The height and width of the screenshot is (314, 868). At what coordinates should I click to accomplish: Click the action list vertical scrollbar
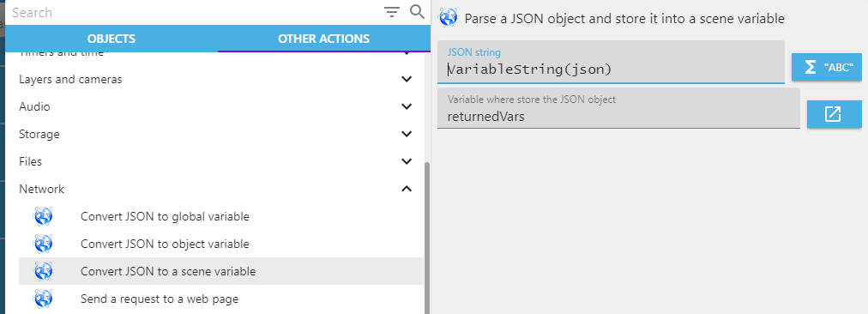(426, 239)
